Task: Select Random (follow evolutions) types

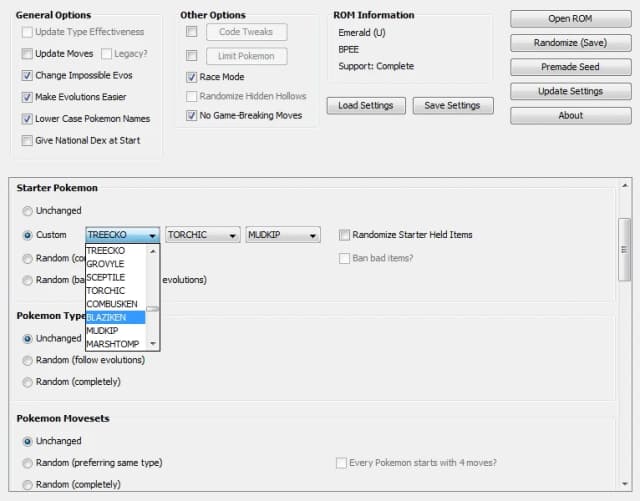Action: (27, 360)
